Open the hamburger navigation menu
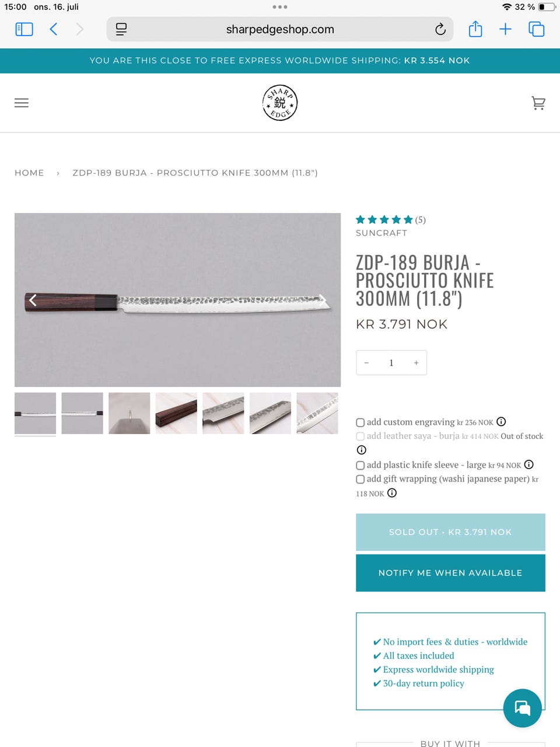 (x=22, y=103)
